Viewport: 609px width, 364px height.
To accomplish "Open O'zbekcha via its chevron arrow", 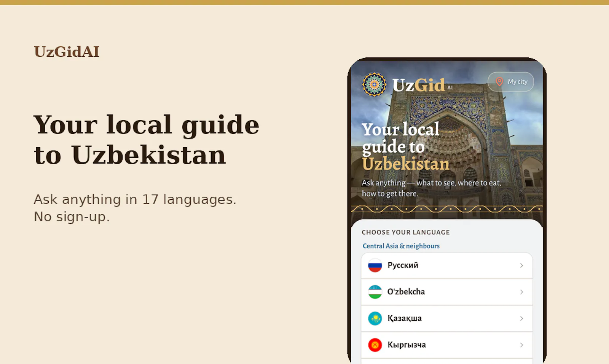I will [x=521, y=292].
